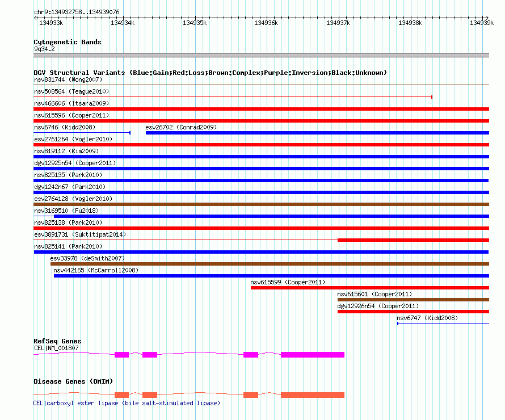Viewport: 505px width, 420px height.
Task: Click the 134934k ruler position label
Action: point(123,23)
